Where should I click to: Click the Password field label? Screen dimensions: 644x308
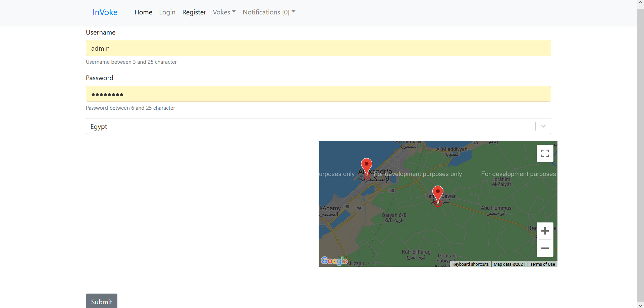click(x=100, y=78)
